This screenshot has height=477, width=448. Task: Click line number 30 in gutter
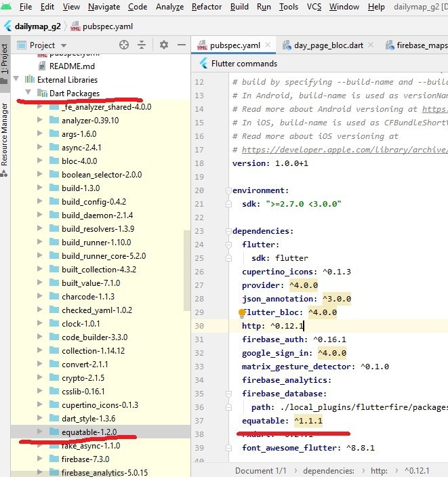tap(199, 326)
